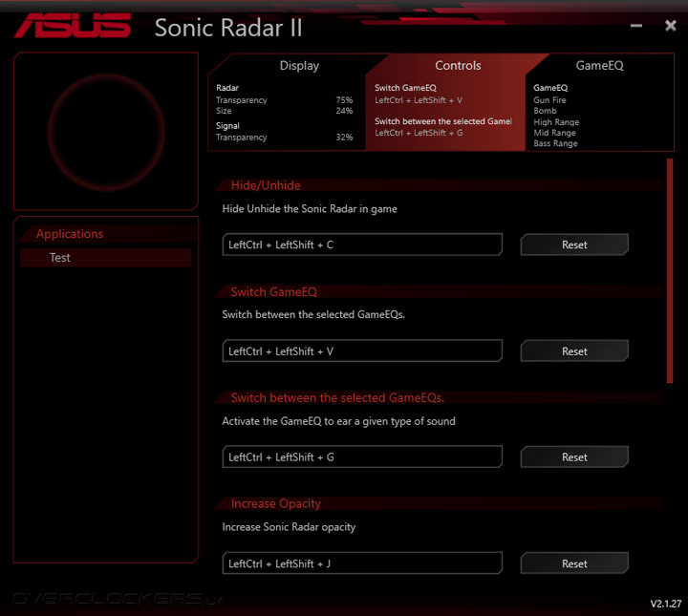Select the GameEQ tab
688x616 pixels.
599,66
